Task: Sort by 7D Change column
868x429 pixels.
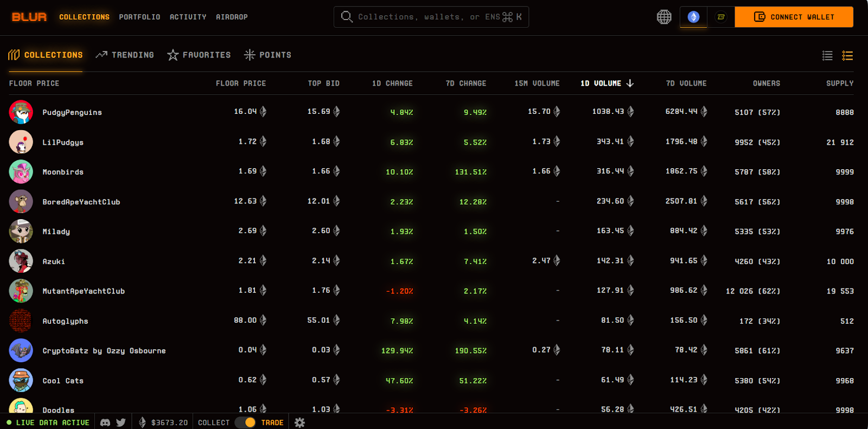Action: coord(466,84)
